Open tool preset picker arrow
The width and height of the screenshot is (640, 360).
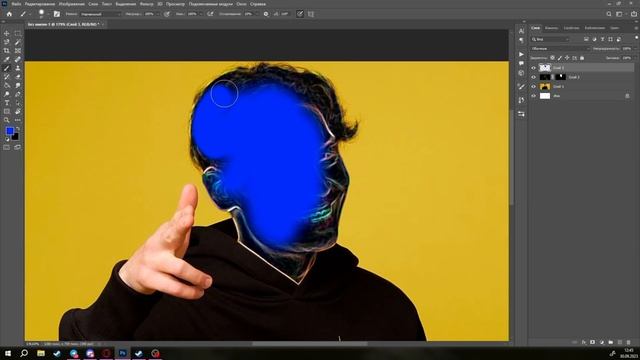tap(29, 14)
